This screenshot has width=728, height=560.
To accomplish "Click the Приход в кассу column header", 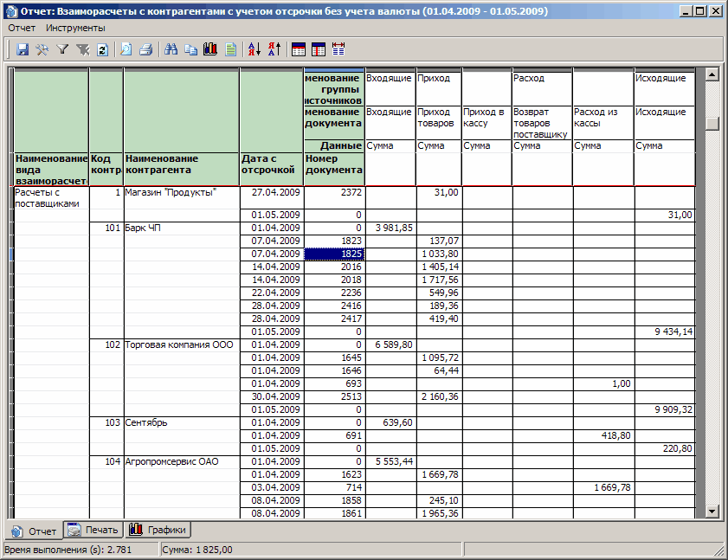I will (487, 123).
